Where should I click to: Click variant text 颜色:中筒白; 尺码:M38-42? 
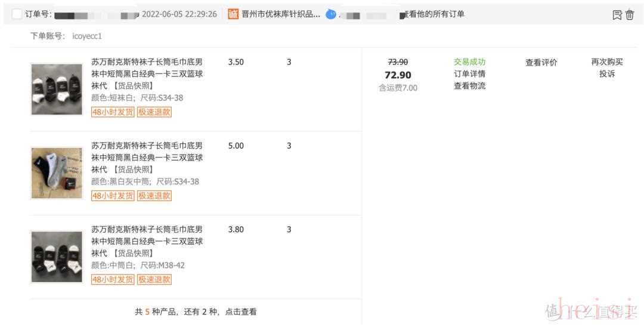tap(138, 266)
